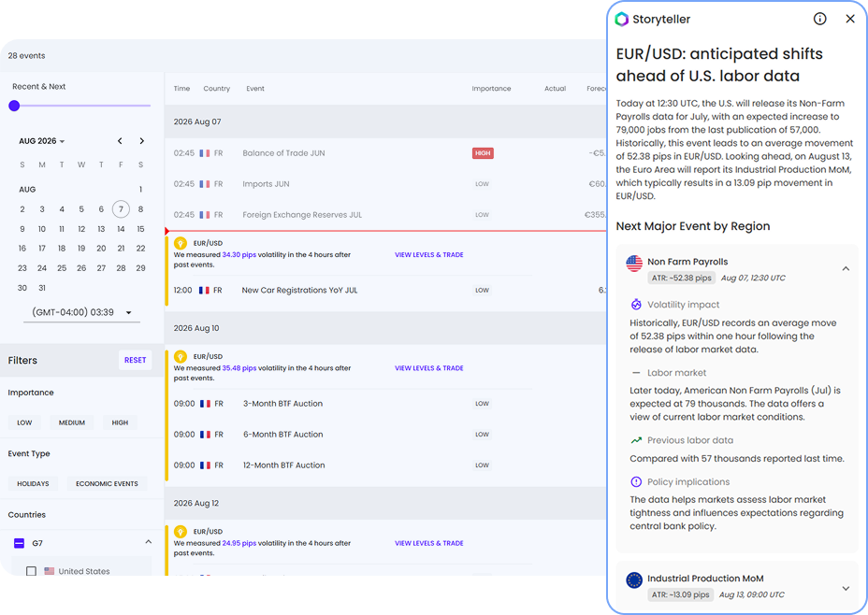
Task: Click the Volatility impact icon
Action: (636, 304)
